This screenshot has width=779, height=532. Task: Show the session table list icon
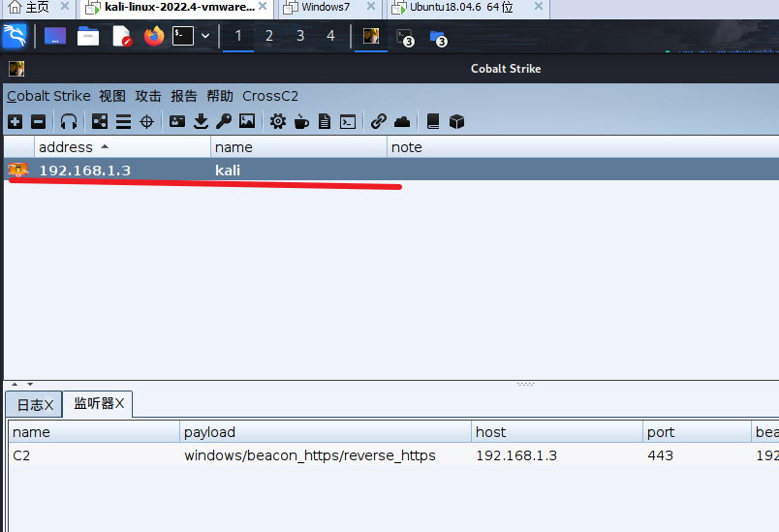click(x=123, y=122)
